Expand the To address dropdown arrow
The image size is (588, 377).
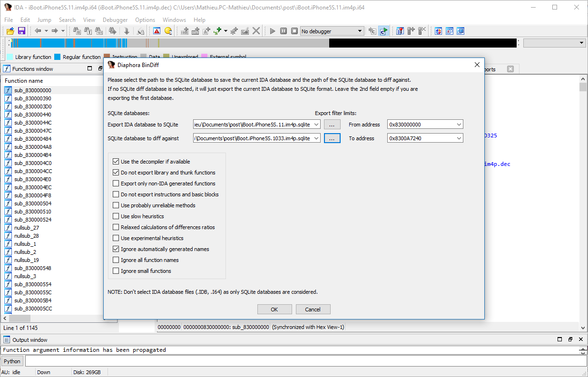pyautogui.click(x=459, y=138)
